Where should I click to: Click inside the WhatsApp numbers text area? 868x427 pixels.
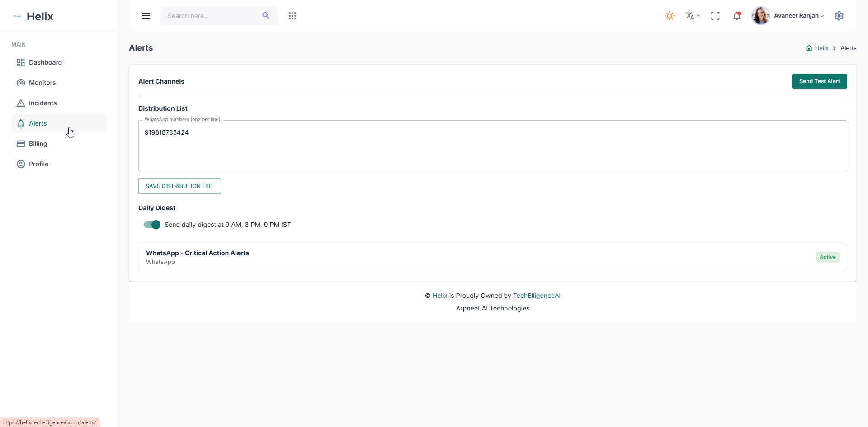pyautogui.click(x=492, y=145)
